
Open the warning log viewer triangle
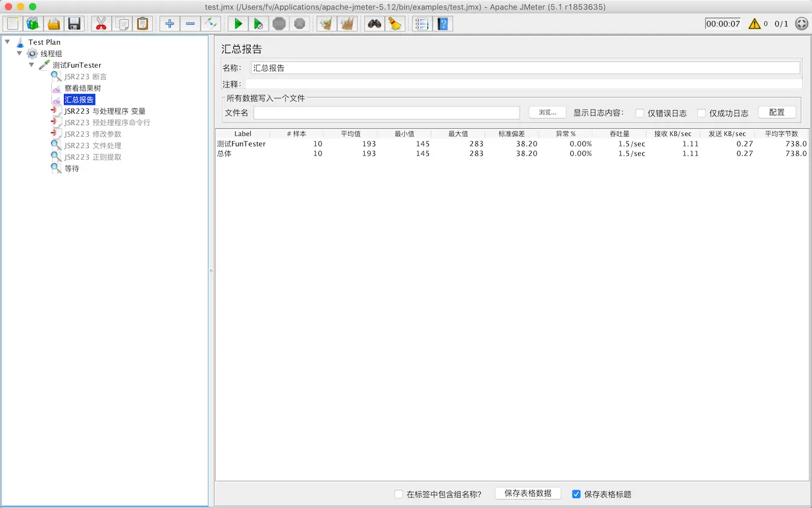pyautogui.click(x=755, y=24)
